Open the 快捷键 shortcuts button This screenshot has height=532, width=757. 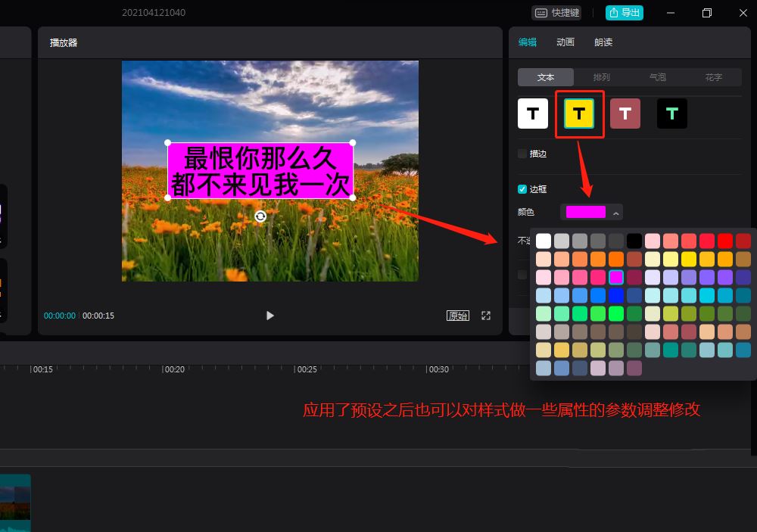pos(556,13)
